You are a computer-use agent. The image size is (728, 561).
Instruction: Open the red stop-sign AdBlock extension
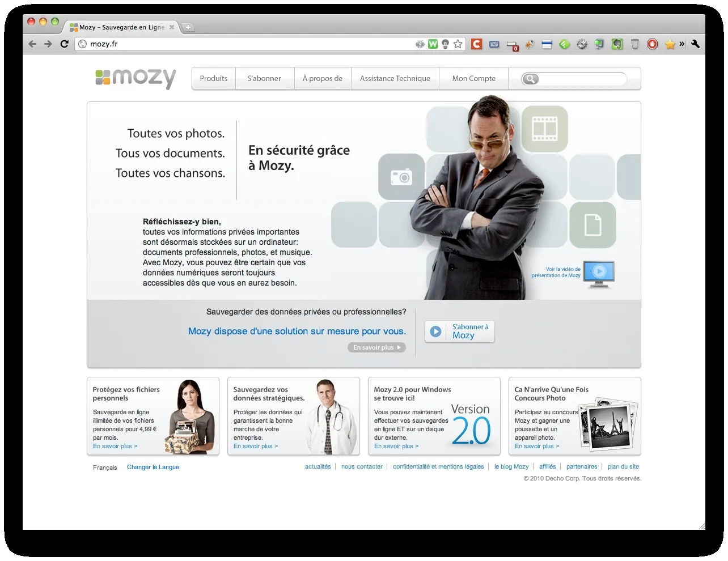(x=653, y=44)
